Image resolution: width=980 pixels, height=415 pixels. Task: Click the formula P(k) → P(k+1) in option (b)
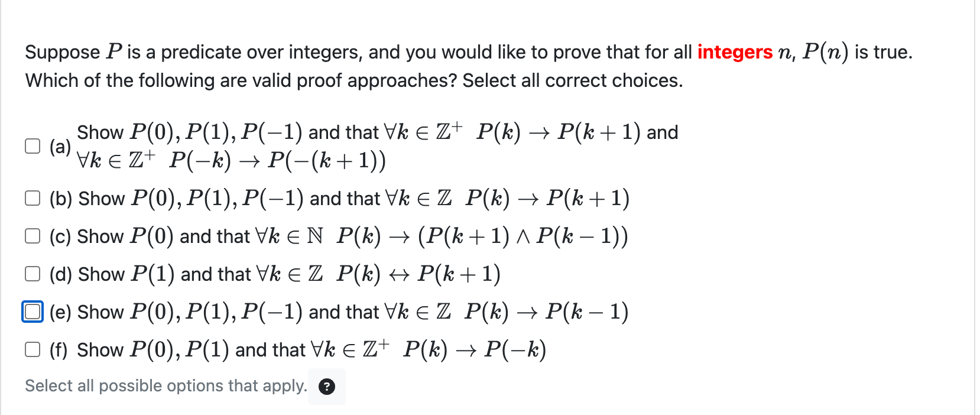click(x=547, y=198)
